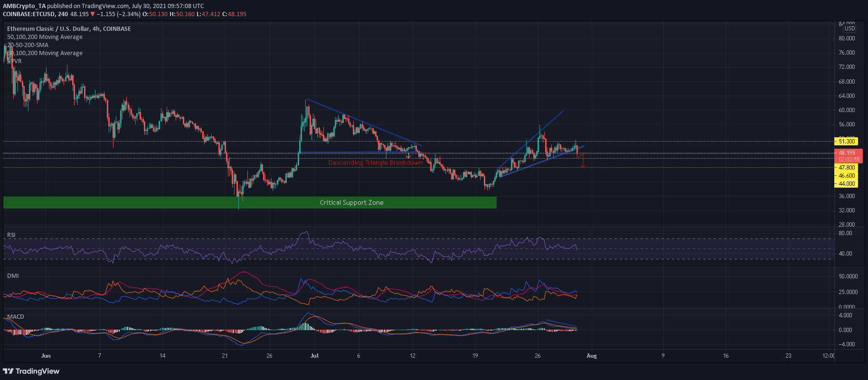Click the 'Jun' label on the time axis
Viewport: 868px width, 380px height.
pyautogui.click(x=46, y=356)
